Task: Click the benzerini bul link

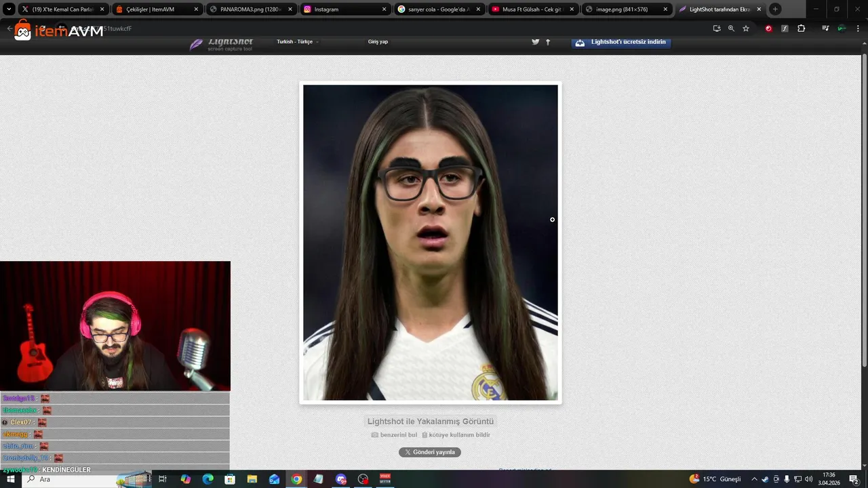Action: pos(394,435)
